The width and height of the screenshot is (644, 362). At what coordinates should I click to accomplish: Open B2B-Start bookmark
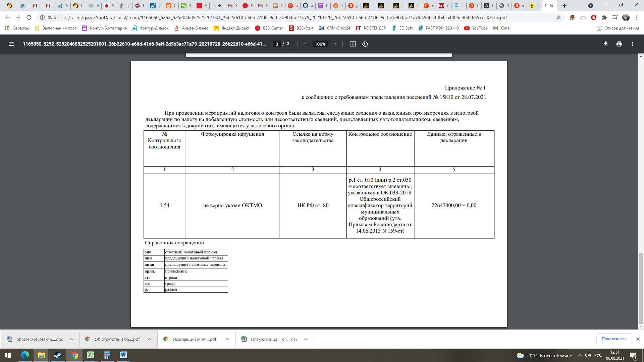(x=301, y=28)
